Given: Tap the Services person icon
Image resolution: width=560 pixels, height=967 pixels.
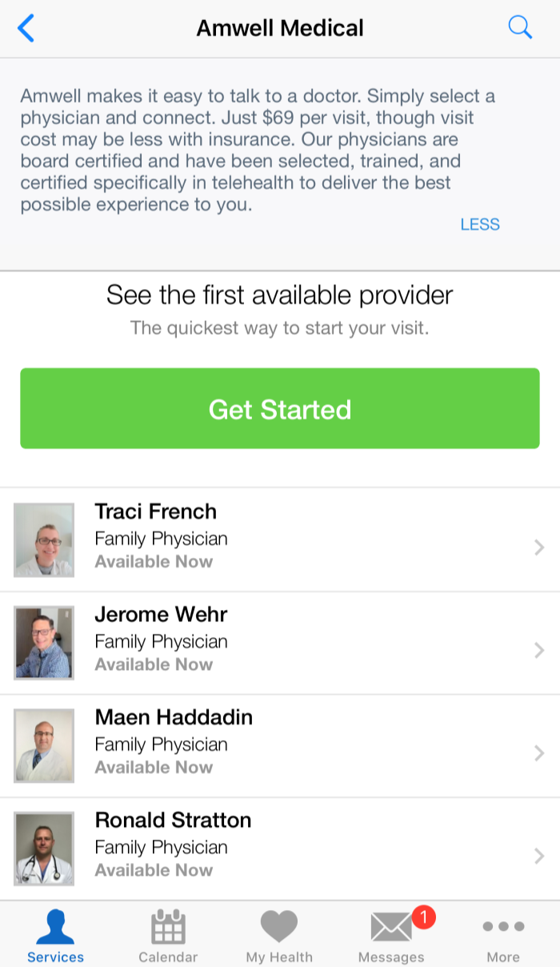Looking at the screenshot, I should (x=55, y=928).
